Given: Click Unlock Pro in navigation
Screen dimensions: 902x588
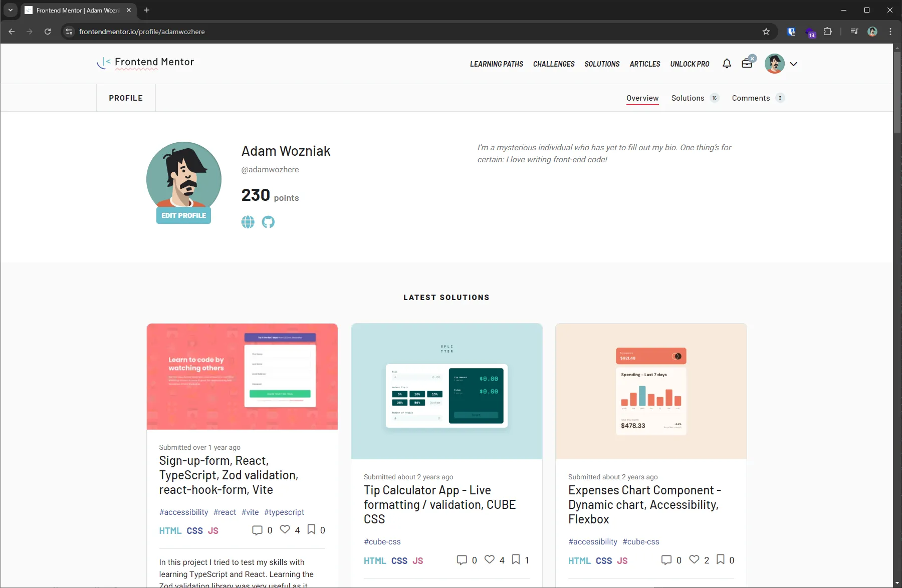Looking at the screenshot, I should tap(690, 64).
